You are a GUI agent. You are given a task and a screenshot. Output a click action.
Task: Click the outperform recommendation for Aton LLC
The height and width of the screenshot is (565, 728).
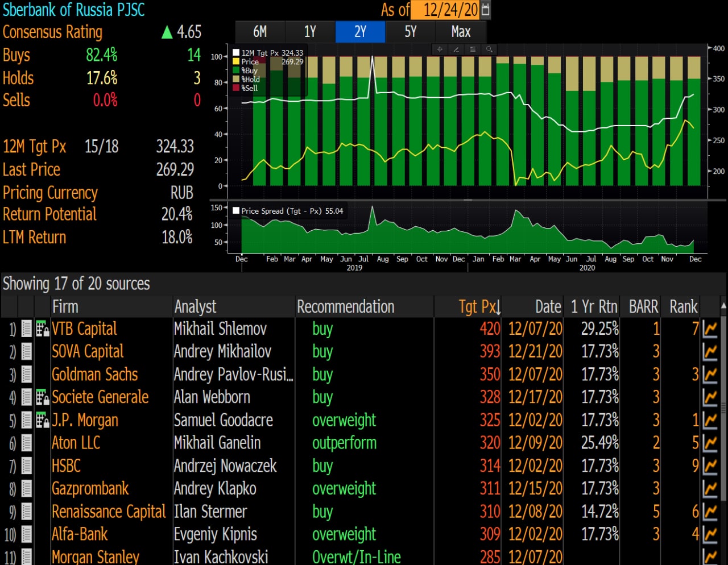coord(344,443)
